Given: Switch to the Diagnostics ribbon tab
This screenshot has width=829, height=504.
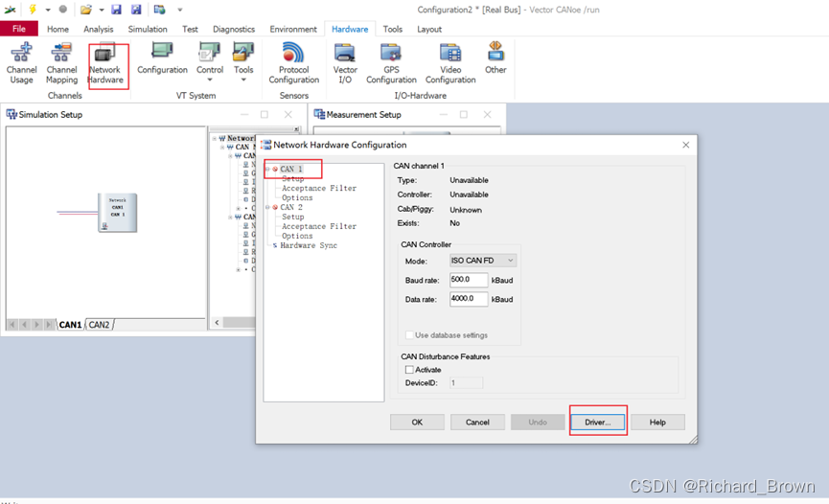Looking at the screenshot, I should [234, 29].
